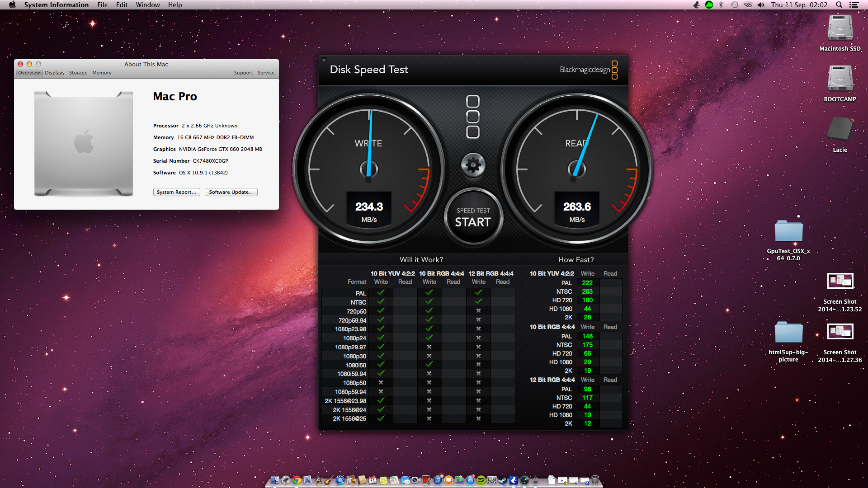Screen dimensions: 868x488
Task: Open iMovie star icon in Dock
Action: tap(318, 480)
